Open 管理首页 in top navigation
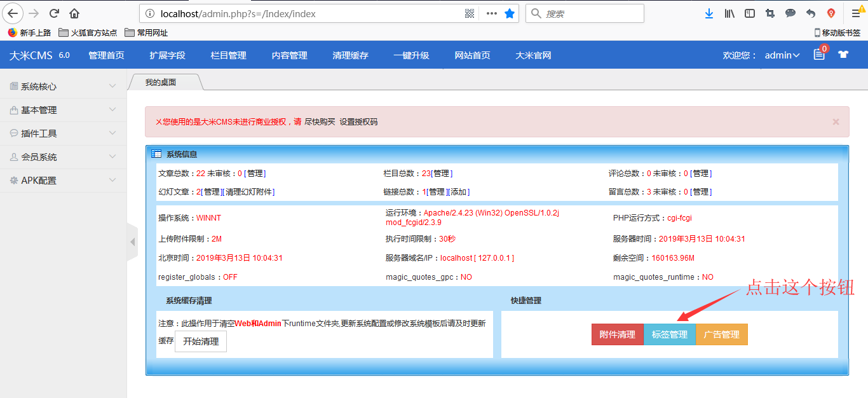This screenshot has height=398, width=868. click(106, 55)
